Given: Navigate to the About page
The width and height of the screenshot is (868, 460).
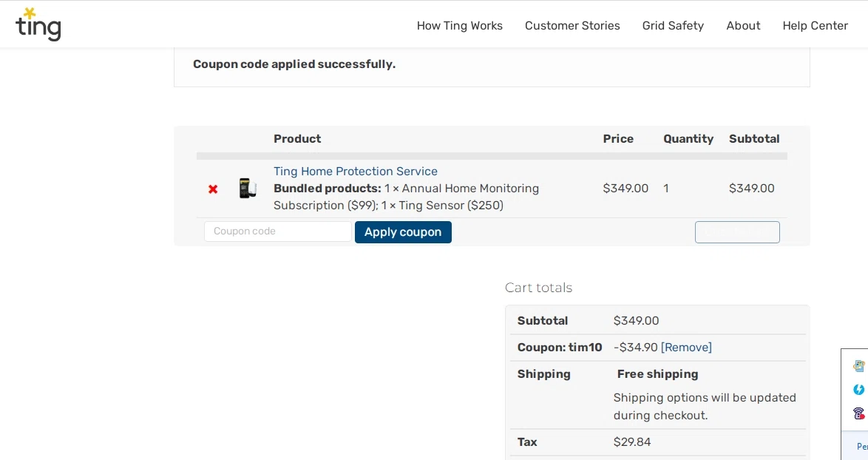Looking at the screenshot, I should click(x=744, y=25).
